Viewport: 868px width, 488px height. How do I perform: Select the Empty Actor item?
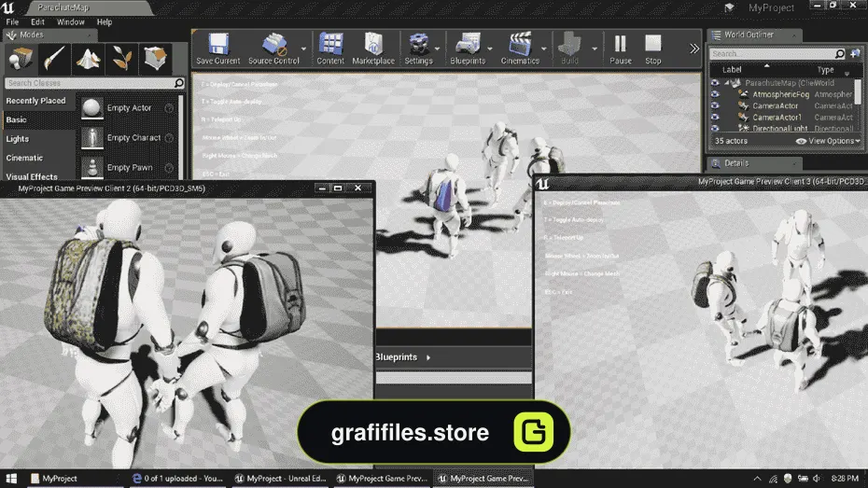coord(129,108)
